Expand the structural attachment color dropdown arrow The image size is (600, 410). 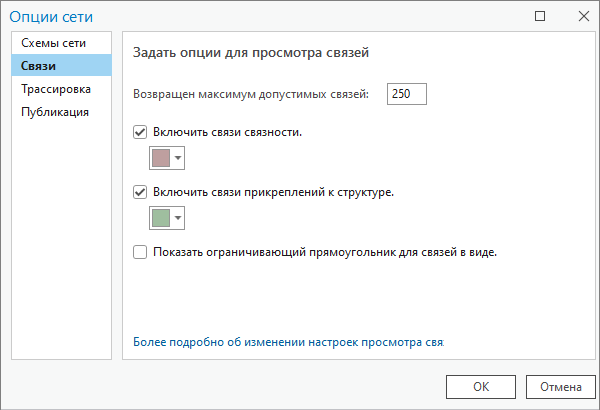click(179, 218)
